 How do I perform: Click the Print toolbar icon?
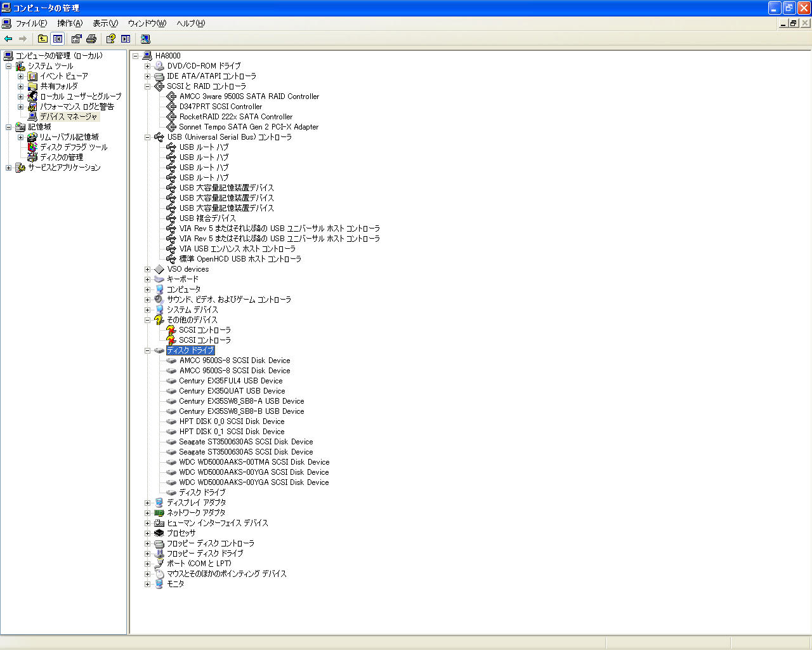pyautogui.click(x=91, y=39)
